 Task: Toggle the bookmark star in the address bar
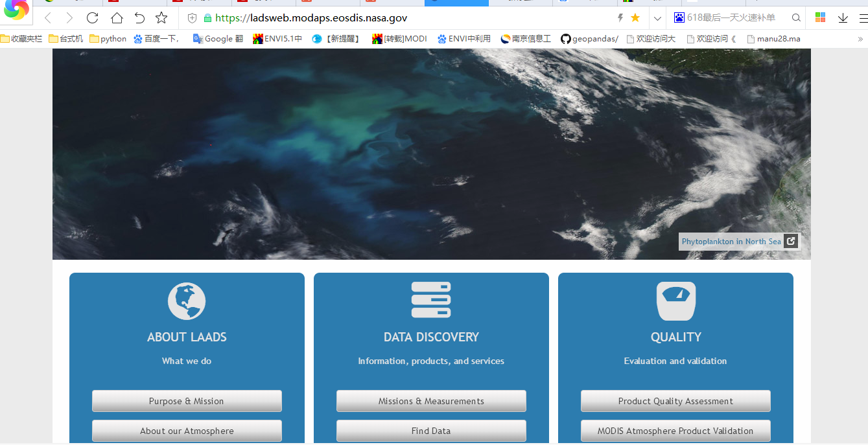pyautogui.click(x=634, y=18)
